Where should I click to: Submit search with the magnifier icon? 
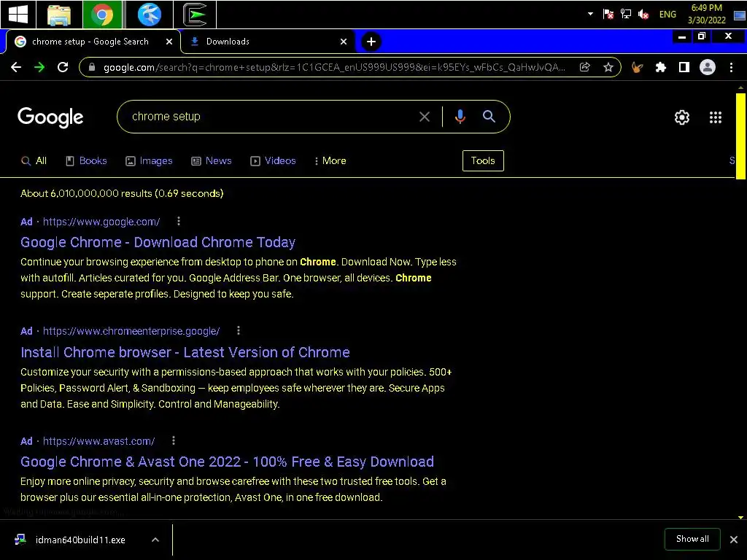pos(489,116)
